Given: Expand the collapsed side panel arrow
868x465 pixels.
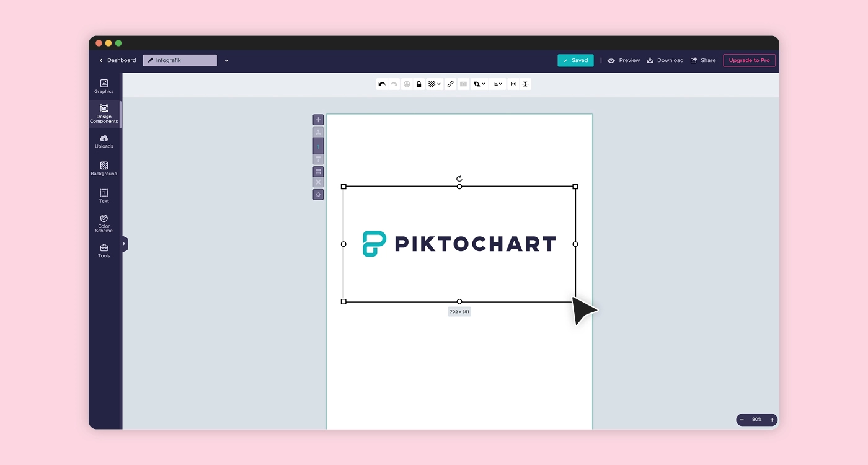Looking at the screenshot, I should click(124, 244).
